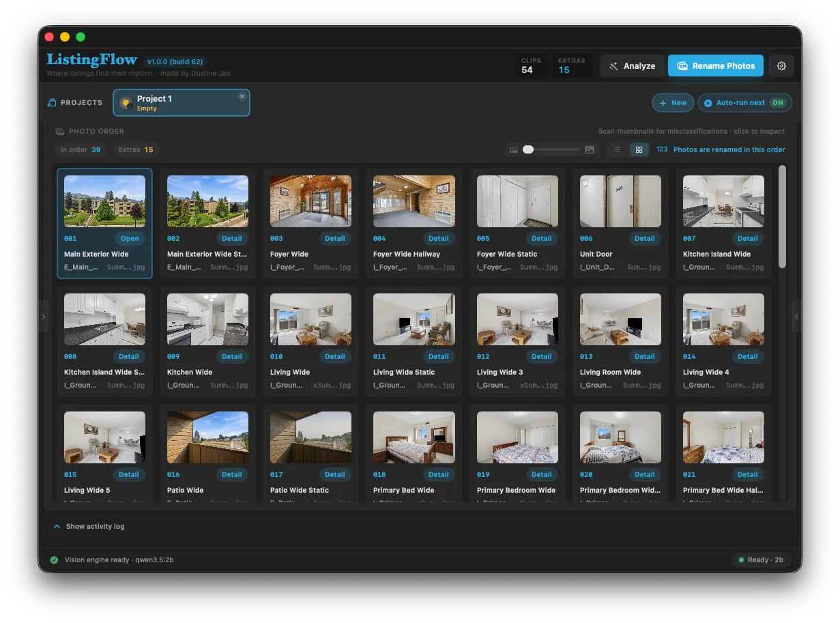Select the Living Room Wide thumbnail

click(x=620, y=319)
